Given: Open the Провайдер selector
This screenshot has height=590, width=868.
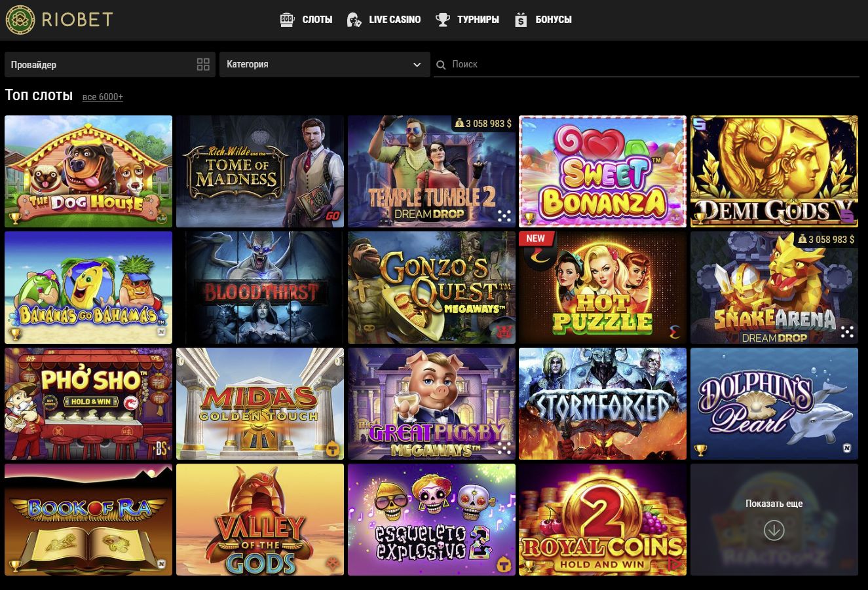Looking at the screenshot, I should [98, 64].
